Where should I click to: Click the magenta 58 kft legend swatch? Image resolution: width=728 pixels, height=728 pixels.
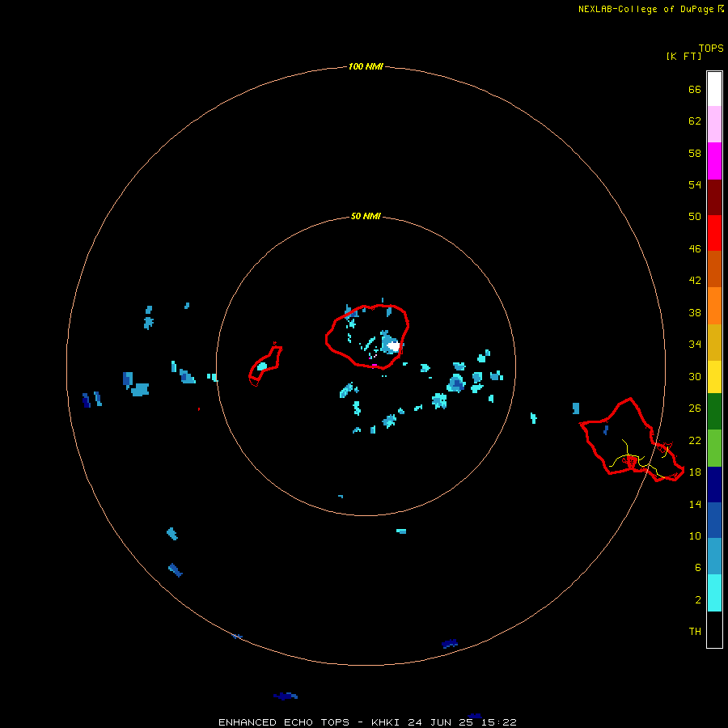click(714, 161)
